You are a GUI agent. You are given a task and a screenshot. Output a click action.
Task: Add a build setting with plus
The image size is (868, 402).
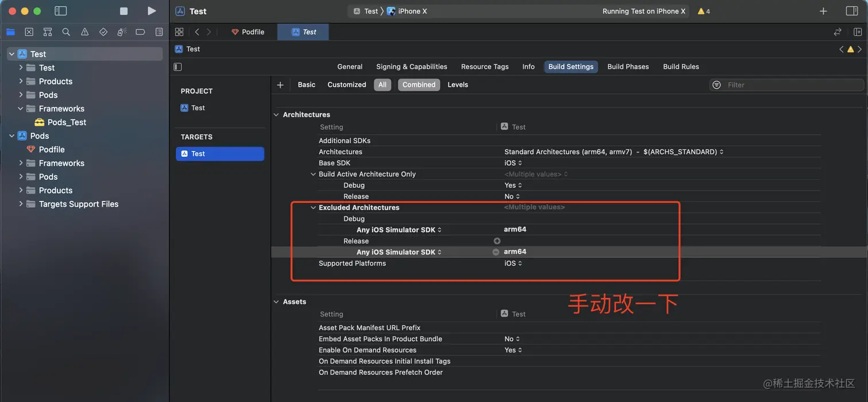click(x=280, y=85)
